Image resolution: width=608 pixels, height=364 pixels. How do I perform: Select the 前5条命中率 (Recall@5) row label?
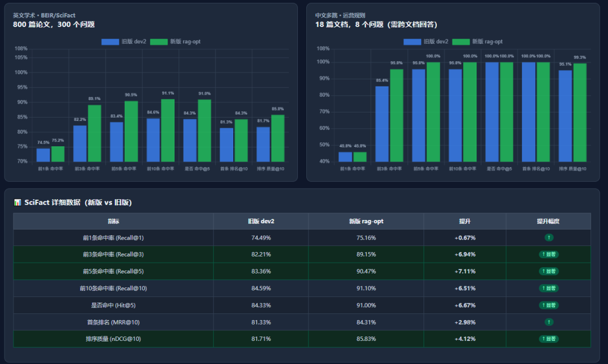113,272
